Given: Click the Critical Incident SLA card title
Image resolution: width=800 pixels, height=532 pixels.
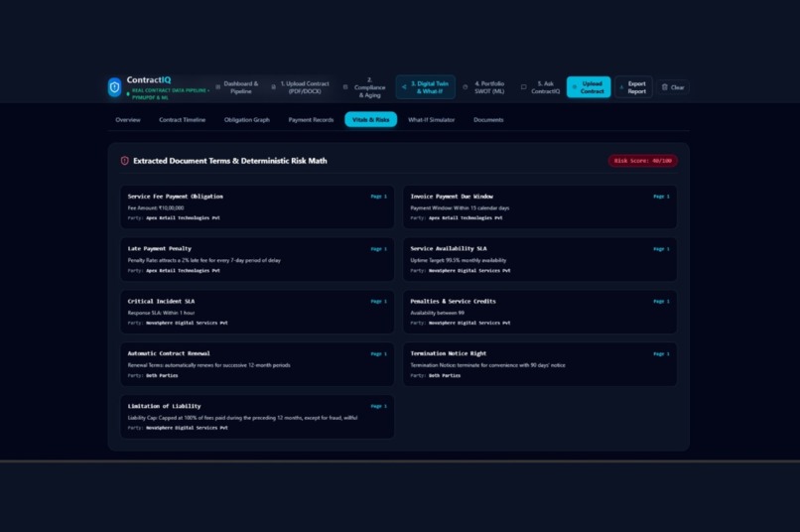Looking at the screenshot, I should [161, 302].
